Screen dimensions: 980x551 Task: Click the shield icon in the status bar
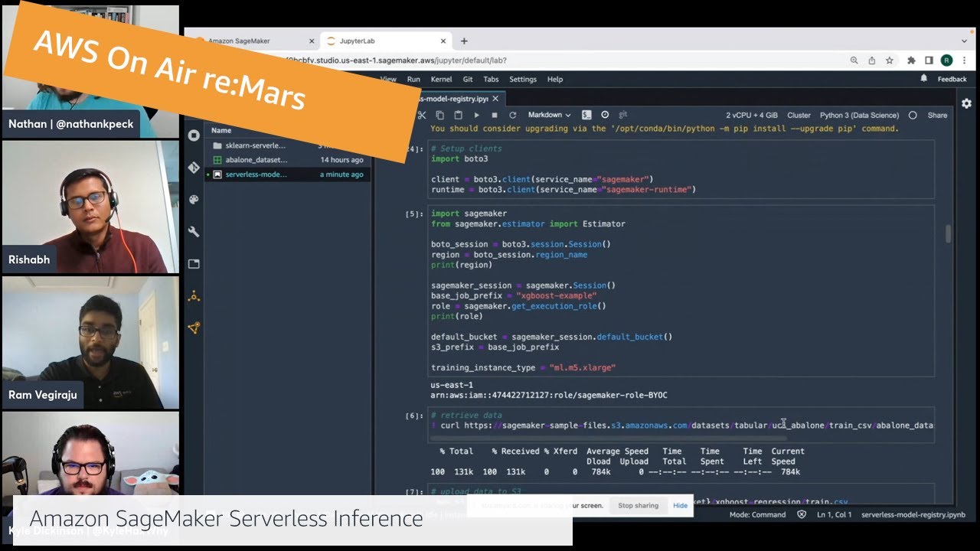[802, 515]
